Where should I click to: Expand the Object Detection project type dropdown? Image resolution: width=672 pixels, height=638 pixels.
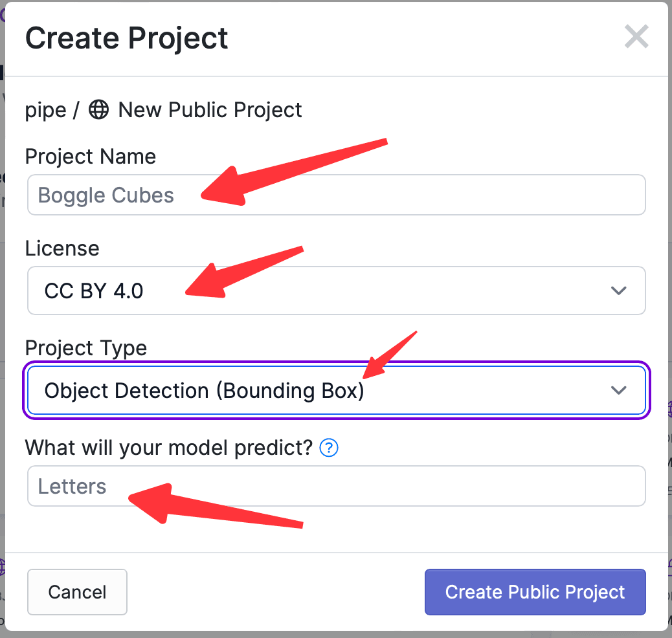click(x=337, y=390)
